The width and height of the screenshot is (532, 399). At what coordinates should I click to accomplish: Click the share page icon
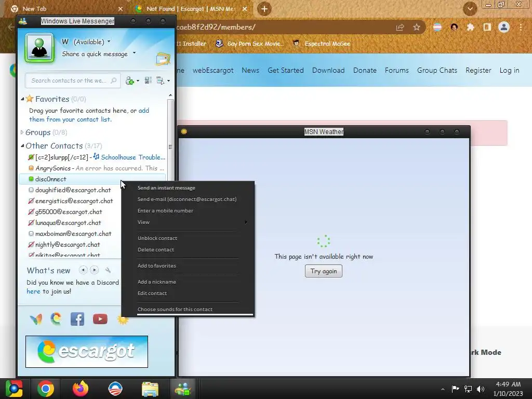click(400, 28)
